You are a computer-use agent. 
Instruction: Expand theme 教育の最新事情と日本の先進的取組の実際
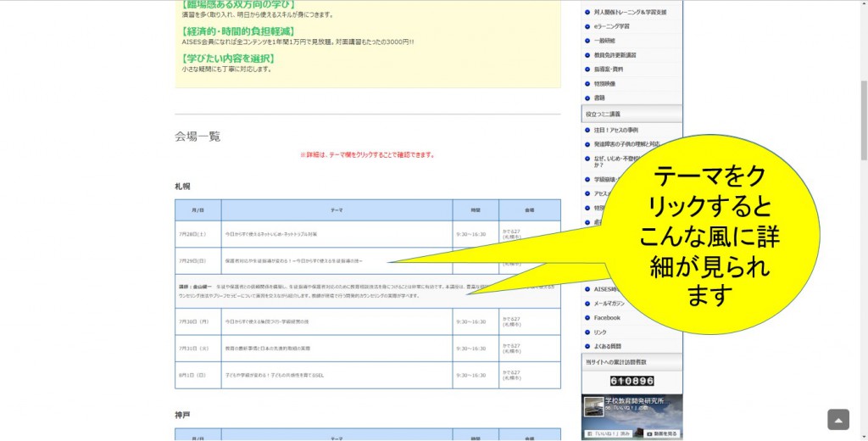tap(267, 349)
